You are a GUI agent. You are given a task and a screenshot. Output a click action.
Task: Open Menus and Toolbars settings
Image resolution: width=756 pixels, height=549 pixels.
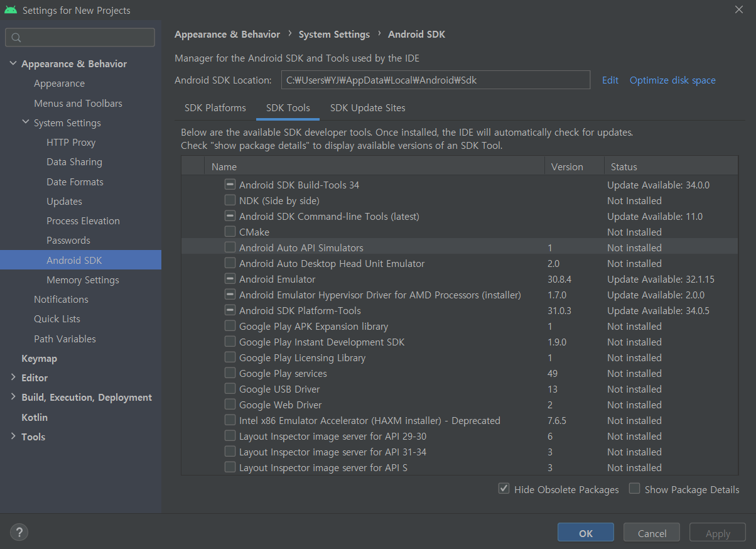point(78,103)
